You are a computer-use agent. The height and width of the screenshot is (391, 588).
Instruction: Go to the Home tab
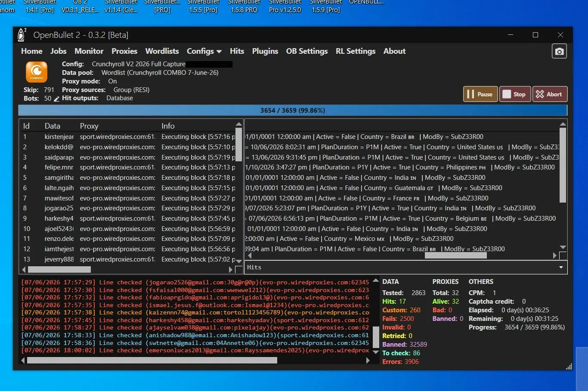pyautogui.click(x=32, y=51)
